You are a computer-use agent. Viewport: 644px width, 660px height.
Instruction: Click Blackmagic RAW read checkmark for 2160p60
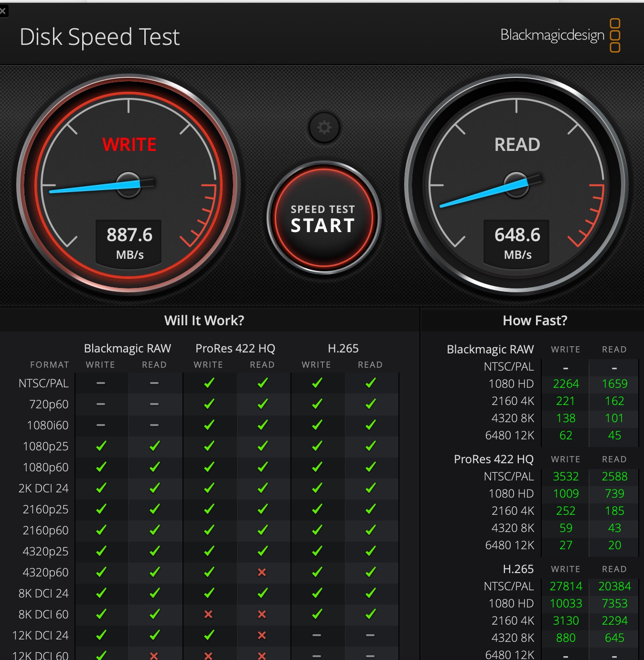[x=154, y=530]
